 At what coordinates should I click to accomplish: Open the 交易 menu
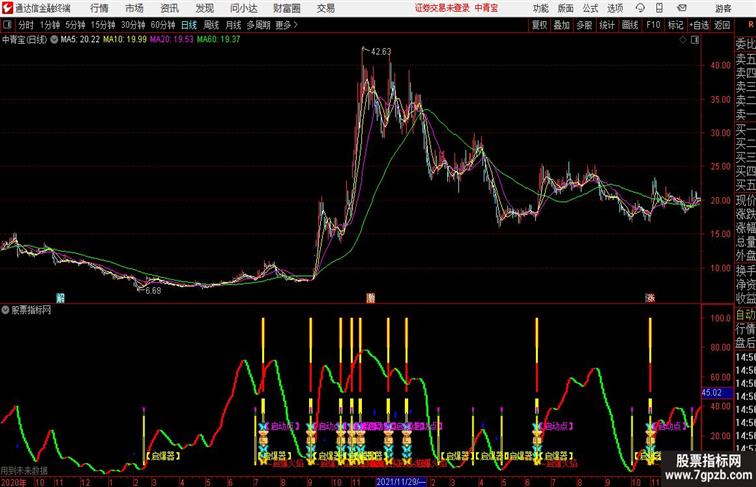pyautogui.click(x=326, y=8)
